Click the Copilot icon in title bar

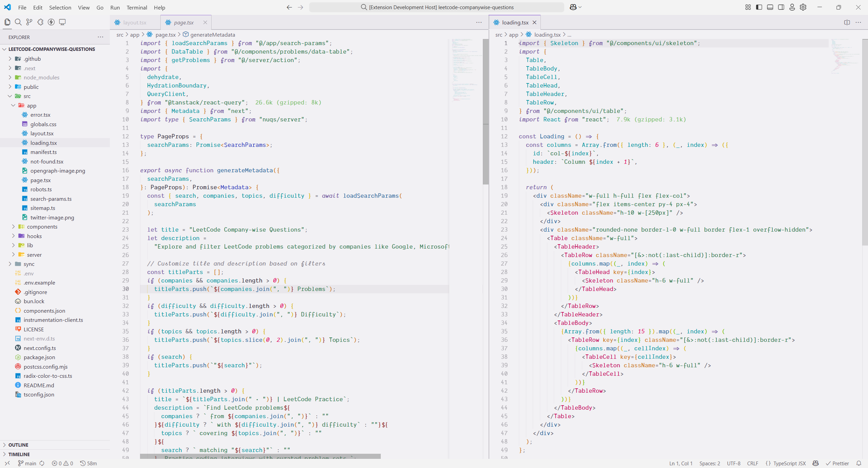pyautogui.click(x=573, y=7)
